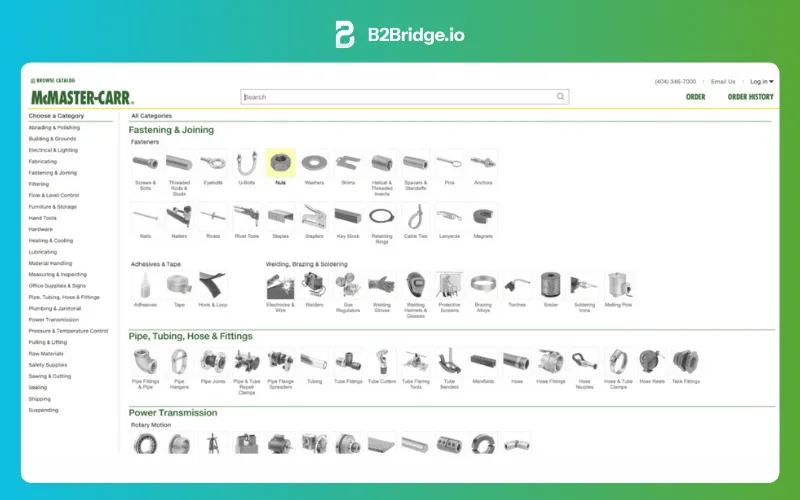Choose the U-Bolts category icon
The height and width of the screenshot is (500, 800).
click(247, 163)
